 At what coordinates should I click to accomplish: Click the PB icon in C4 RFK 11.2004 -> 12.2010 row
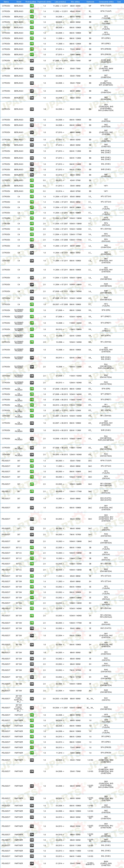(32, 234)
